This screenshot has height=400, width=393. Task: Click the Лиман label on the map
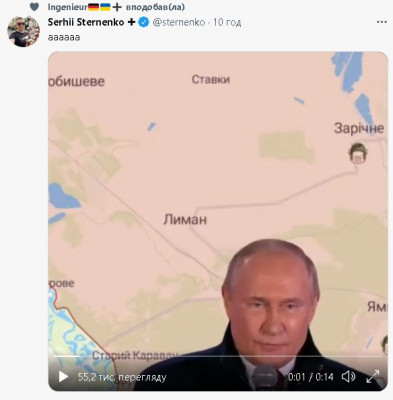(x=185, y=220)
